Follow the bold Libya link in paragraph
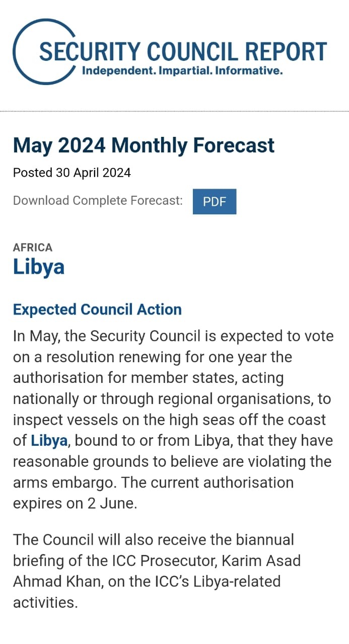The image size is (349, 644). coord(49,441)
